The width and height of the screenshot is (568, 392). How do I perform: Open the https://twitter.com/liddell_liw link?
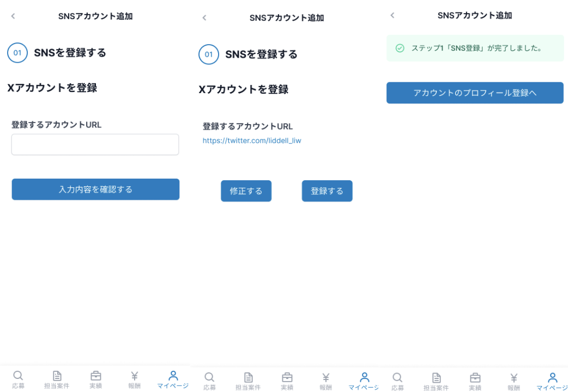point(252,141)
